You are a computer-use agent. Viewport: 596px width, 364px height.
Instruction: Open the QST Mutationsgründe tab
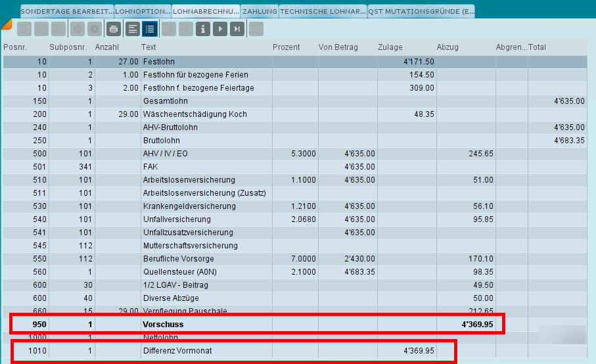[421, 11]
